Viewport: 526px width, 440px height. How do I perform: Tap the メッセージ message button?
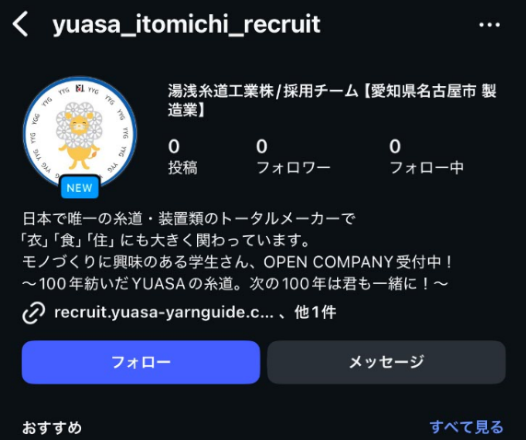click(386, 362)
